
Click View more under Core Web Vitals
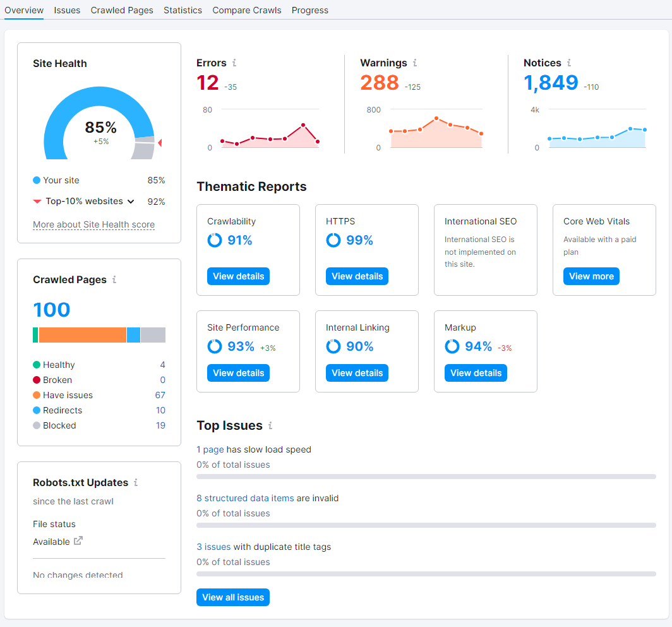(x=591, y=276)
